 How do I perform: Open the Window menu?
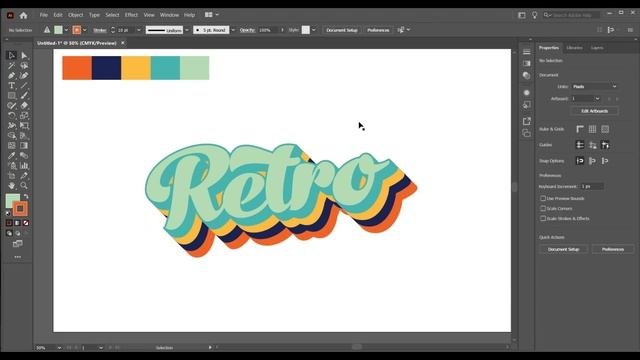click(x=169, y=15)
